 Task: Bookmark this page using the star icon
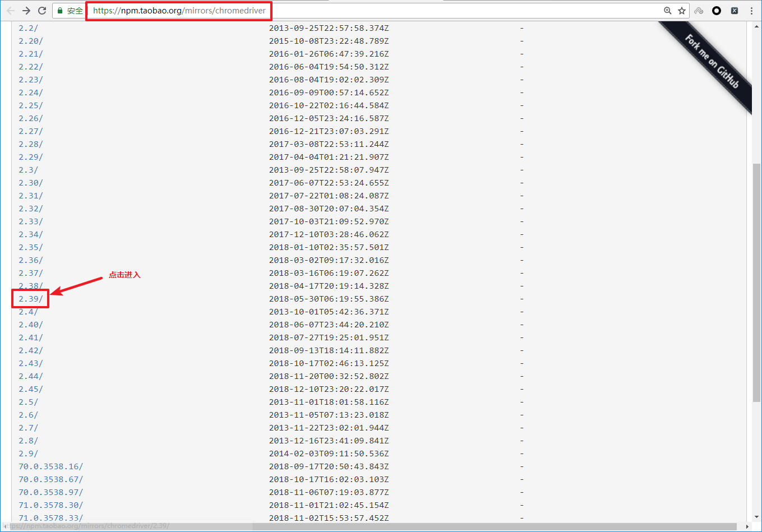681,10
